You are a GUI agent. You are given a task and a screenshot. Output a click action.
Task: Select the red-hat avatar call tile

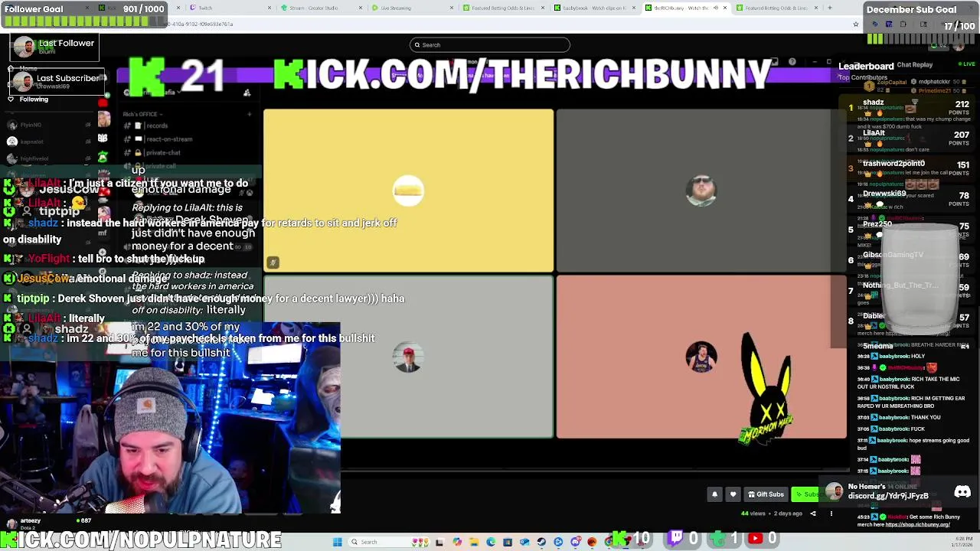pyautogui.click(x=408, y=357)
